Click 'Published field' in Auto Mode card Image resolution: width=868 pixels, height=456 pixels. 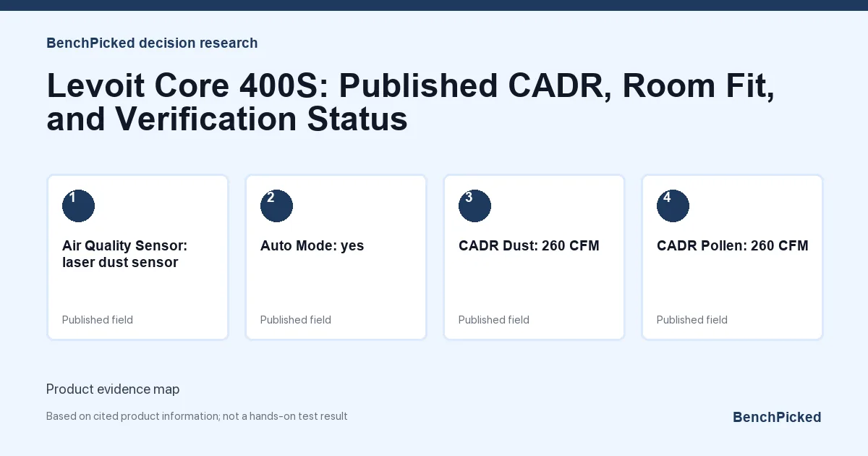tap(296, 320)
